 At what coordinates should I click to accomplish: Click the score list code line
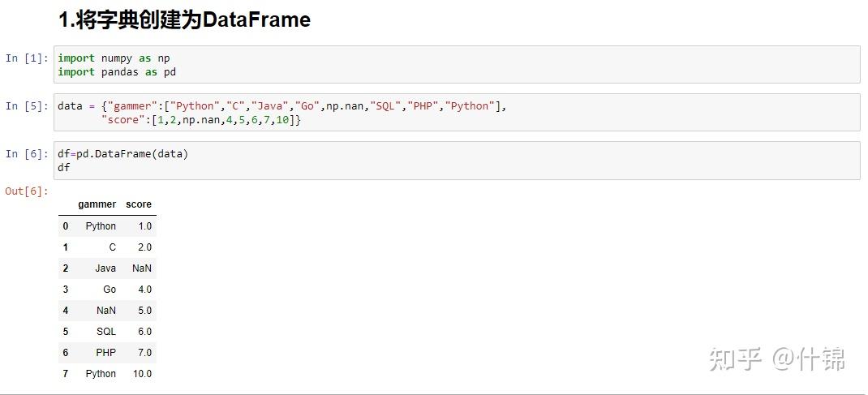coord(201,120)
